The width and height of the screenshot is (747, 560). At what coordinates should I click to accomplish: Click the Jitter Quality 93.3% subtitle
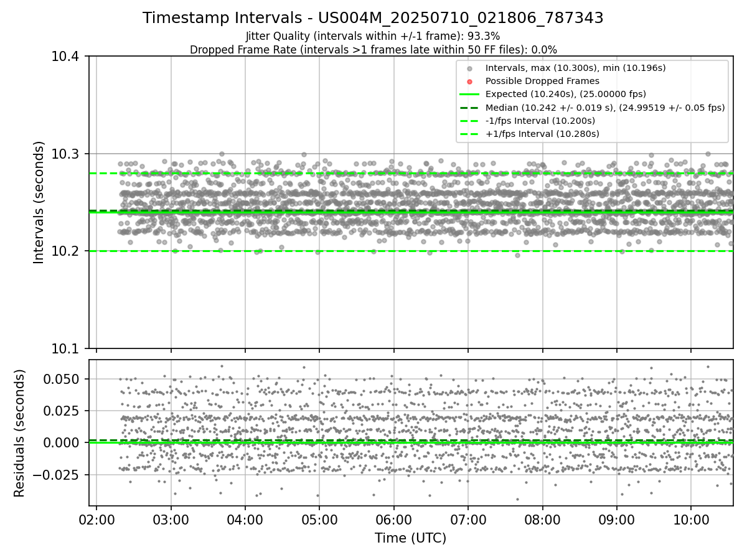click(373, 36)
